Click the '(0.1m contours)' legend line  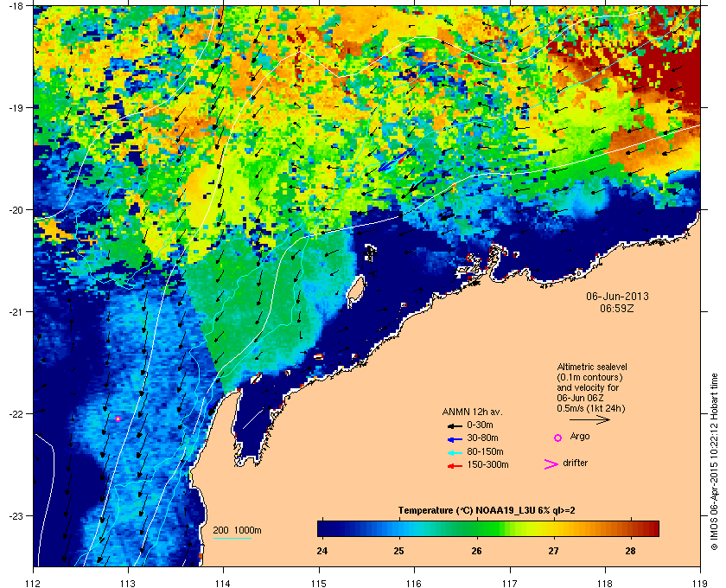click(589, 377)
